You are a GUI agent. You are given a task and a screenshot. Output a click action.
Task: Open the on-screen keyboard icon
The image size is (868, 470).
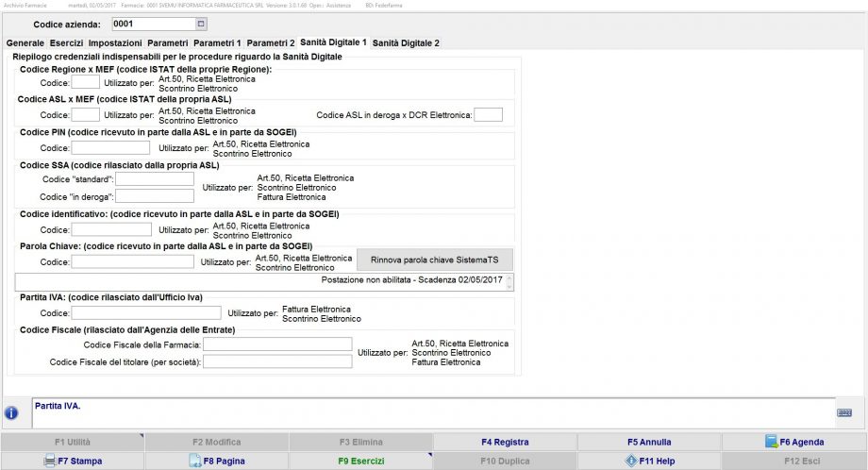pyautogui.click(x=844, y=412)
